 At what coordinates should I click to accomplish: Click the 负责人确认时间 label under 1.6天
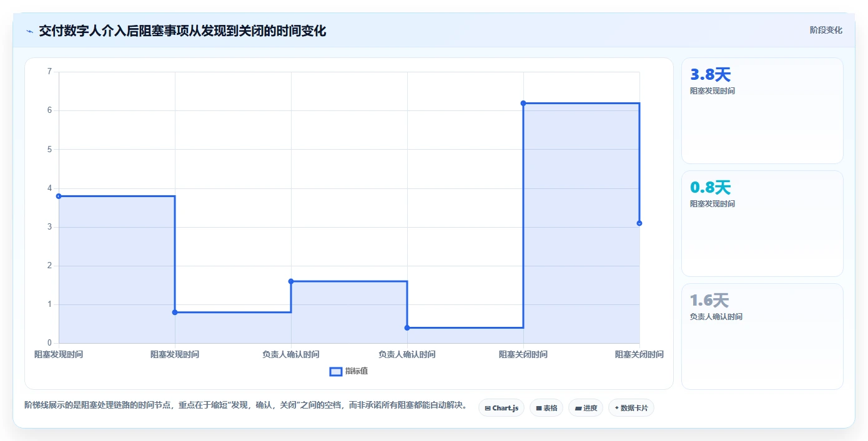point(716,317)
